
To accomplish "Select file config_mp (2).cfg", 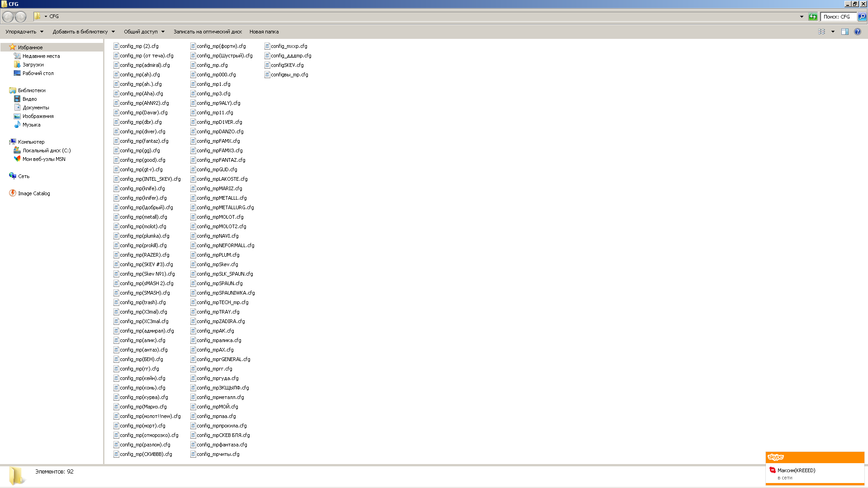I will click(x=136, y=46).
